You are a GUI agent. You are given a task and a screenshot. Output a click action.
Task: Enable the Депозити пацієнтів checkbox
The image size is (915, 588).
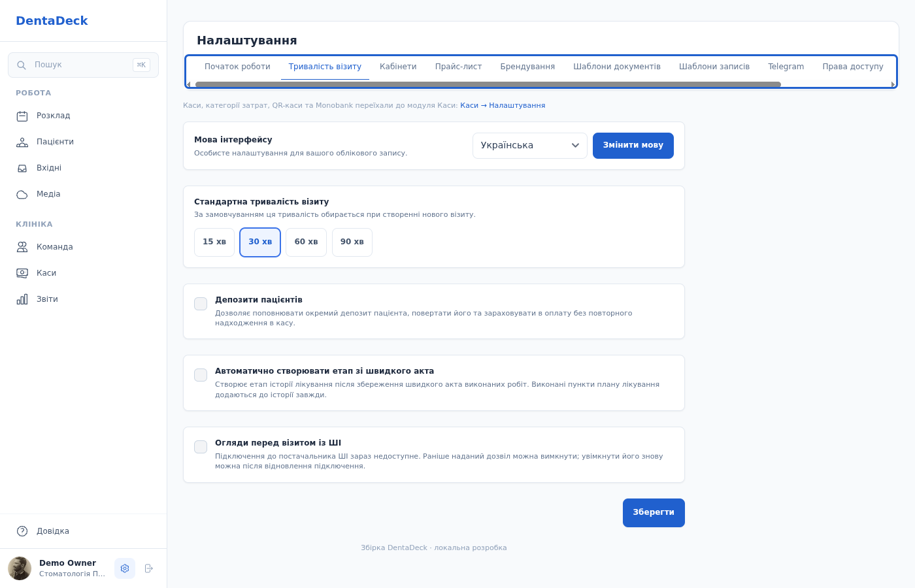tap(201, 304)
